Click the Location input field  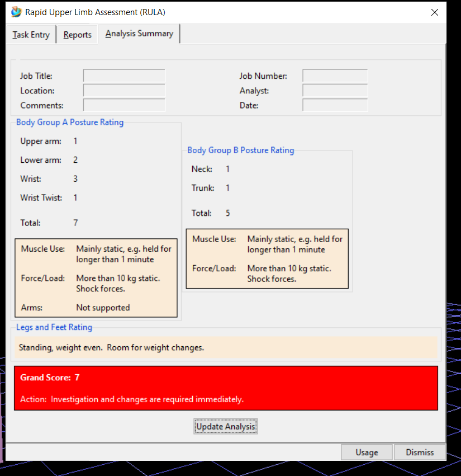tap(124, 91)
